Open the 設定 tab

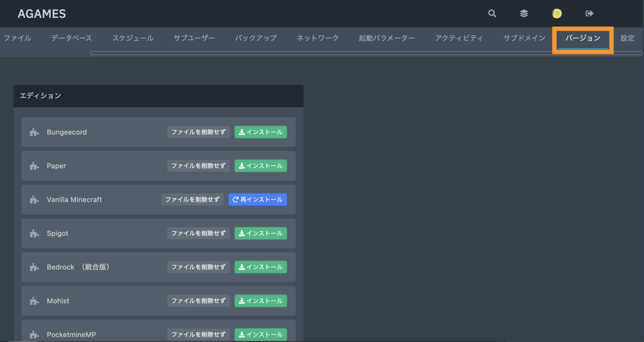click(627, 38)
